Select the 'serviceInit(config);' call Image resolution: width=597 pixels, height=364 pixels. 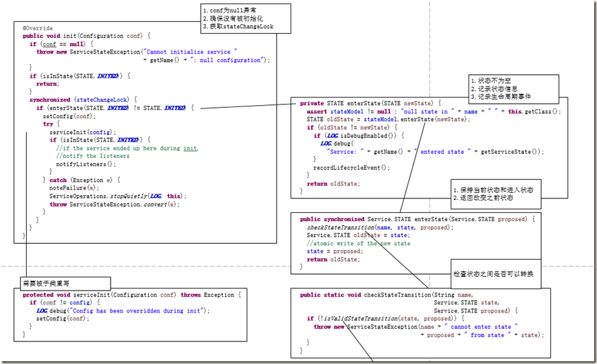click(x=82, y=132)
